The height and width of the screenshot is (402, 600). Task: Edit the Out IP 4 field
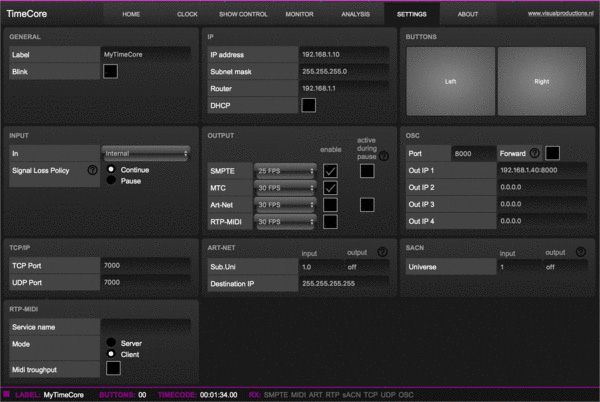point(542,221)
